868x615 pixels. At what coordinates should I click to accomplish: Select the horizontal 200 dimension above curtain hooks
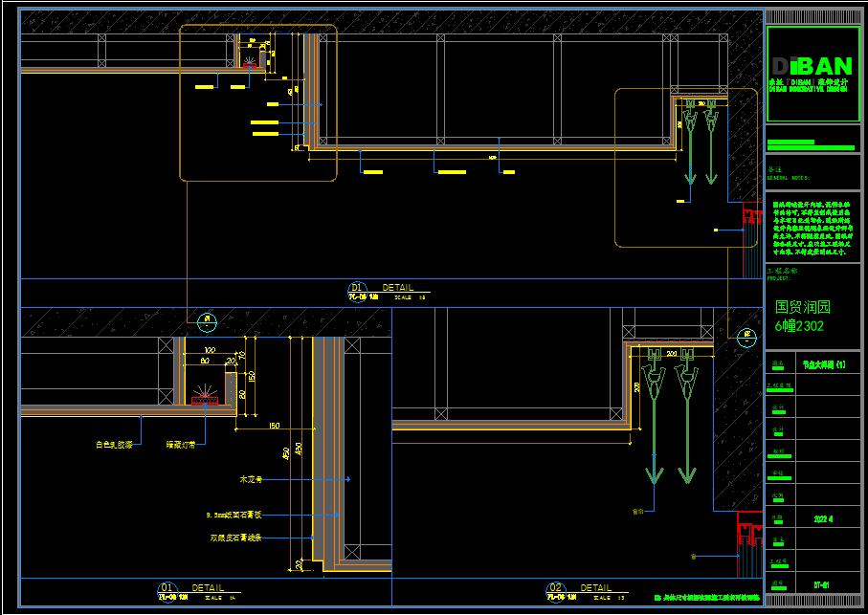672,353
